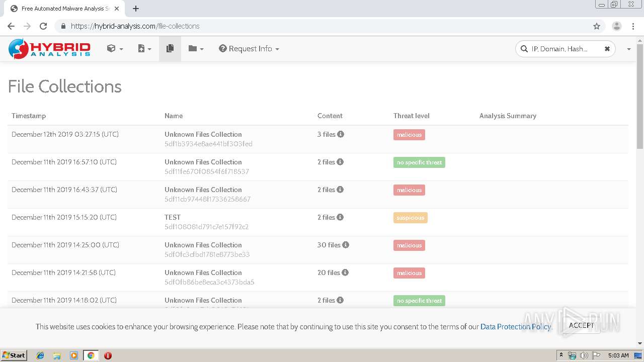The width and height of the screenshot is (644, 362).
Task: Reload the page
Action: (x=43, y=26)
